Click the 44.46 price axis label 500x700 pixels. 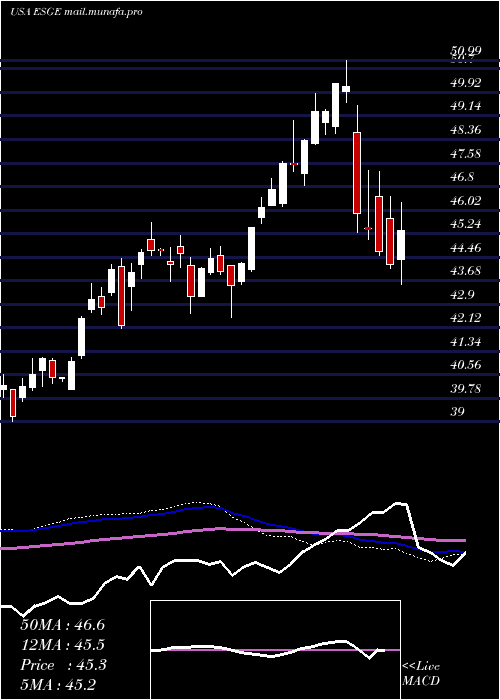pos(466,247)
